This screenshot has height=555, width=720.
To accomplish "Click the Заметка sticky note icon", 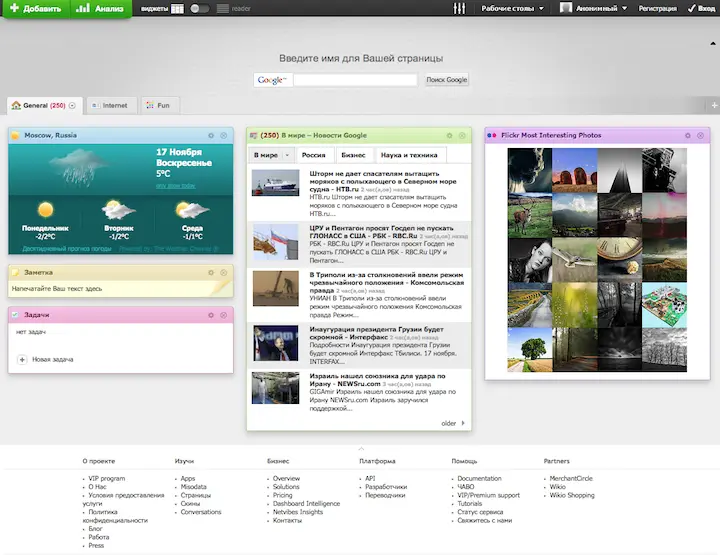I will click(x=16, y=272).
